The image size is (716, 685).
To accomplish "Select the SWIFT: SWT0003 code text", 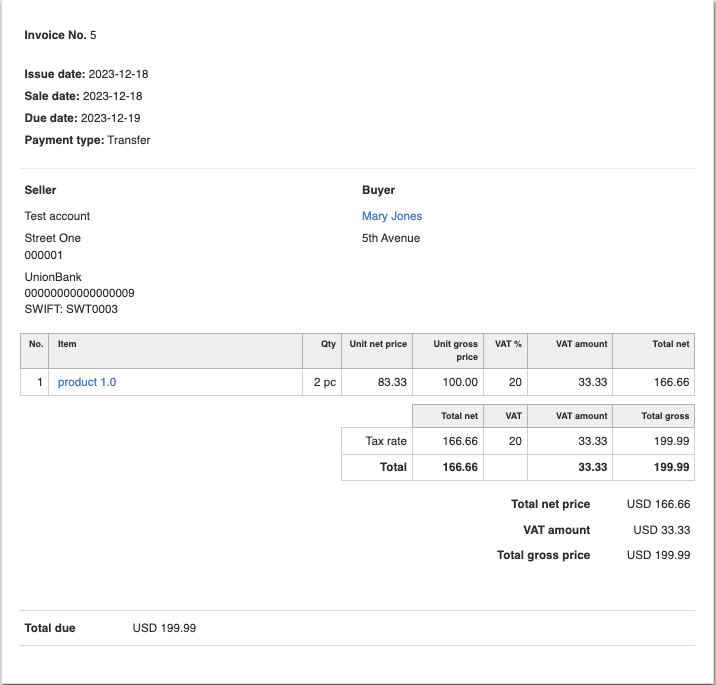I will (x=71, y=309).
